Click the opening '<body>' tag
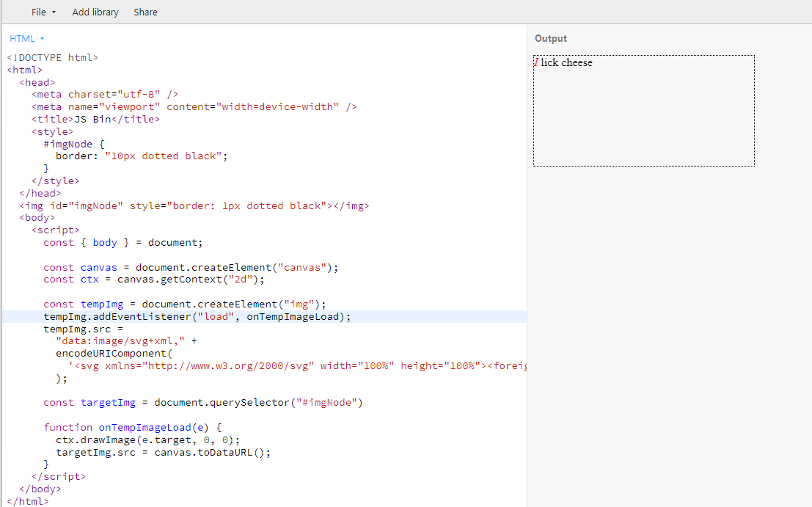This screenshot has height=507, width=812. [37, 217]
